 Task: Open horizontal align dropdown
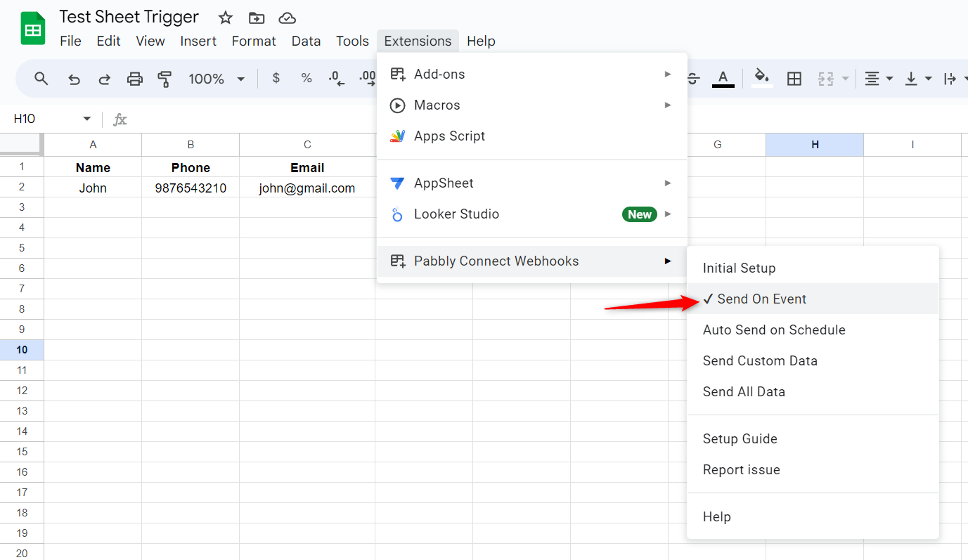[879, 79]
